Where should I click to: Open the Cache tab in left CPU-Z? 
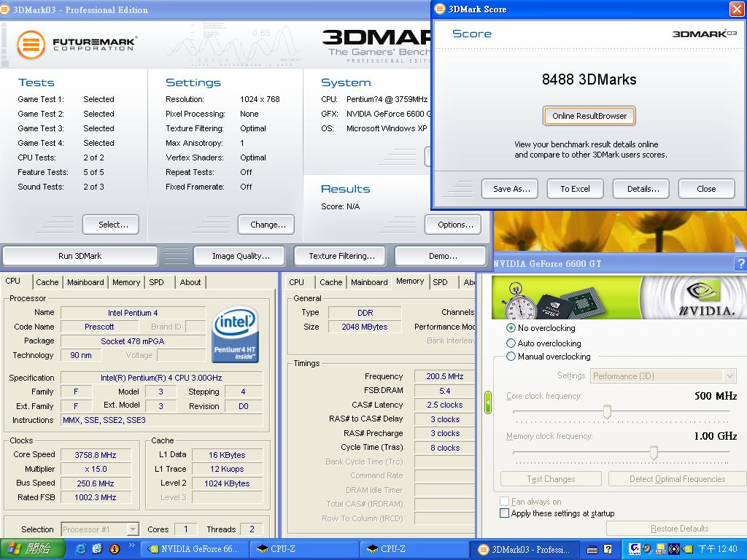pyautogui.click(x=47, y=282)
